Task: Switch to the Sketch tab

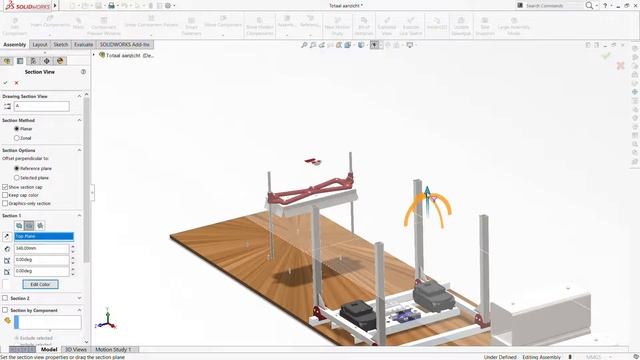Action: (x=60, y=44)
